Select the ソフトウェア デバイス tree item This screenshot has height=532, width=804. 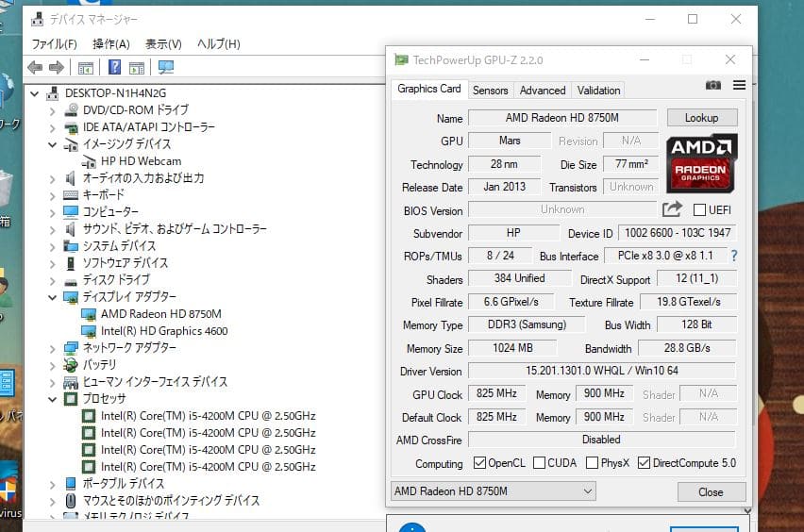point(126,263)
